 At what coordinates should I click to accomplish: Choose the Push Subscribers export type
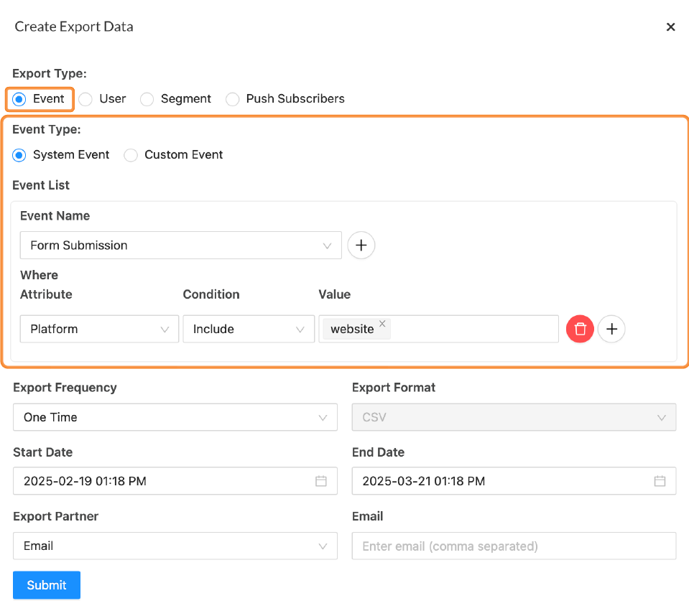coord(233,99)
